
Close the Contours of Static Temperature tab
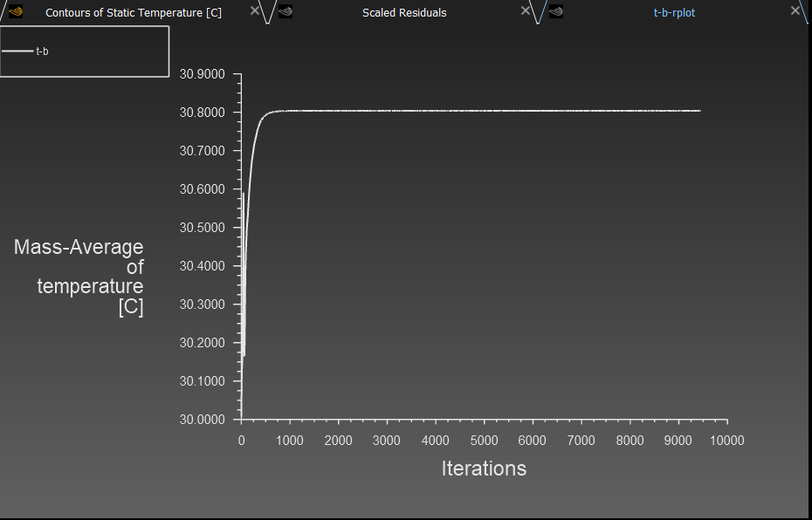click(x=254, y=10)
